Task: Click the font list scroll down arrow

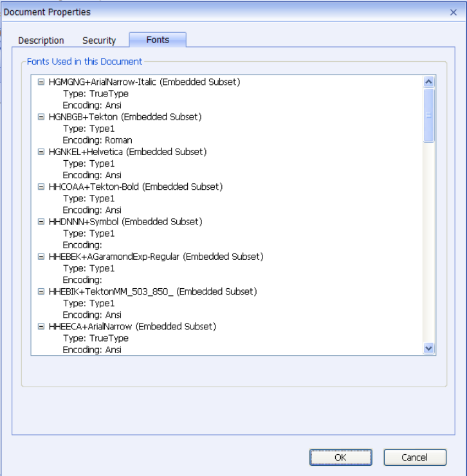Action: click(429, 348)
